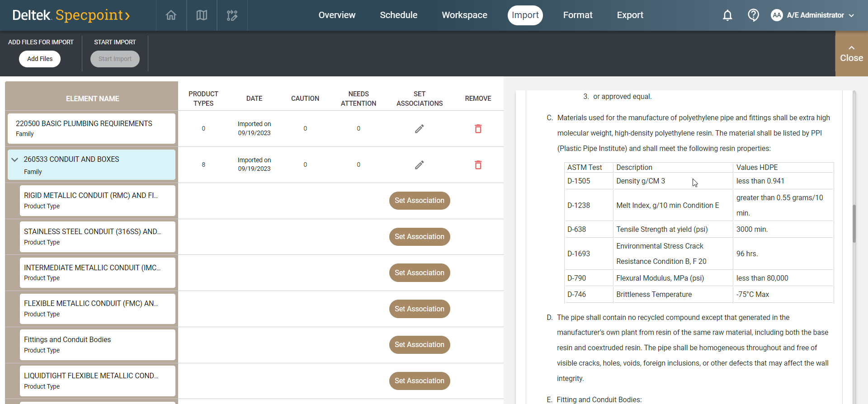Open the map/book icon in header
The width and height of the screenshot is (868, 404).
click(202, 15)
